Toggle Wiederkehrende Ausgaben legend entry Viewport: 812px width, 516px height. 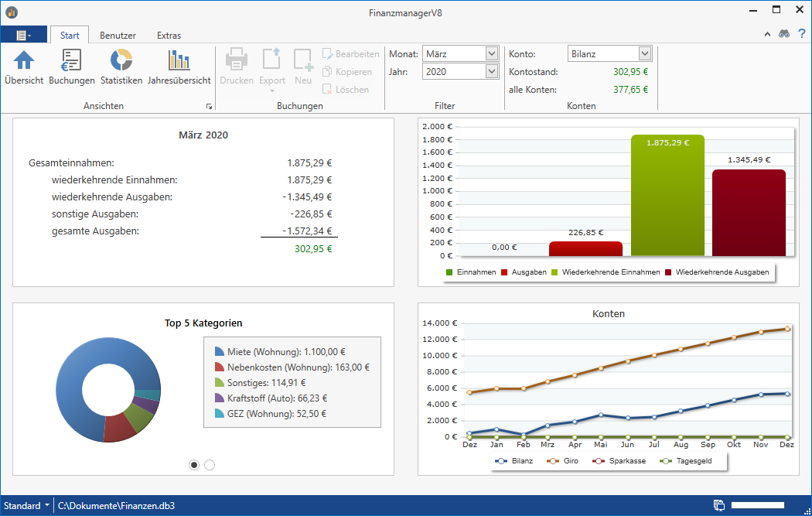717,272
